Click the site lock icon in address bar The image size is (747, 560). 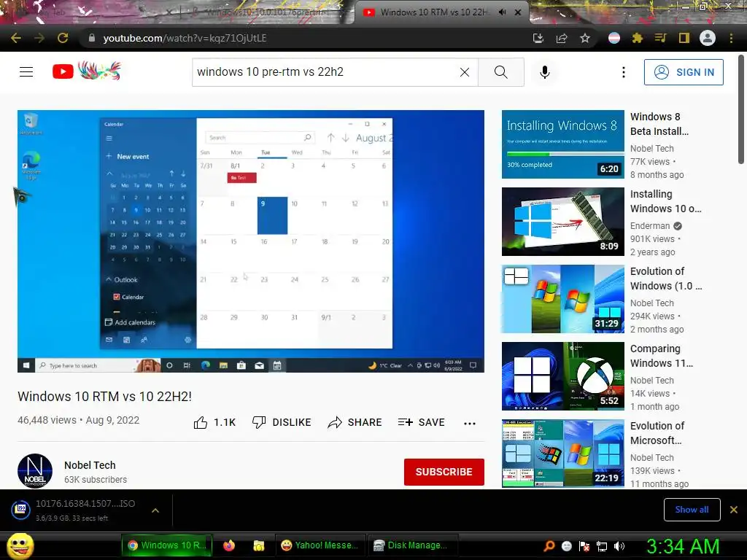pos(91,38)
